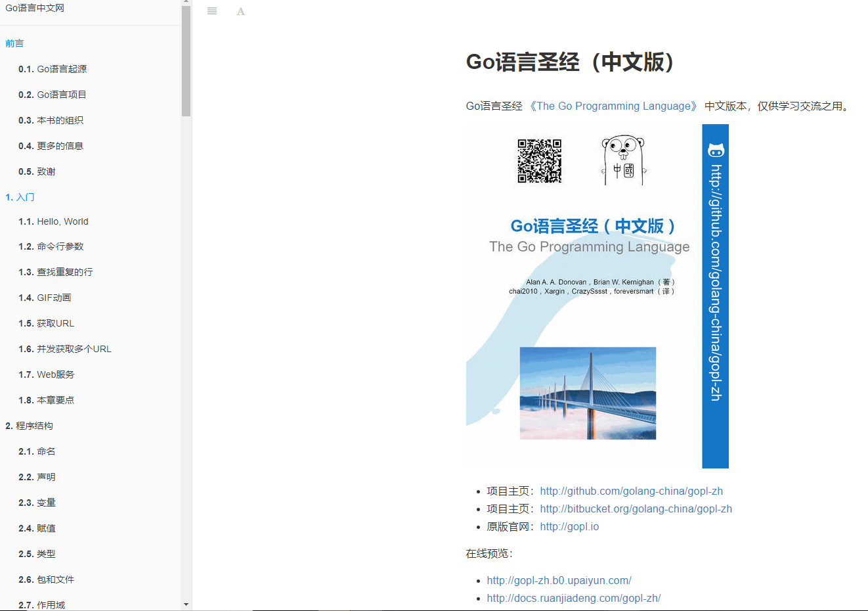Open section 1.4 GIF动画

45,298
